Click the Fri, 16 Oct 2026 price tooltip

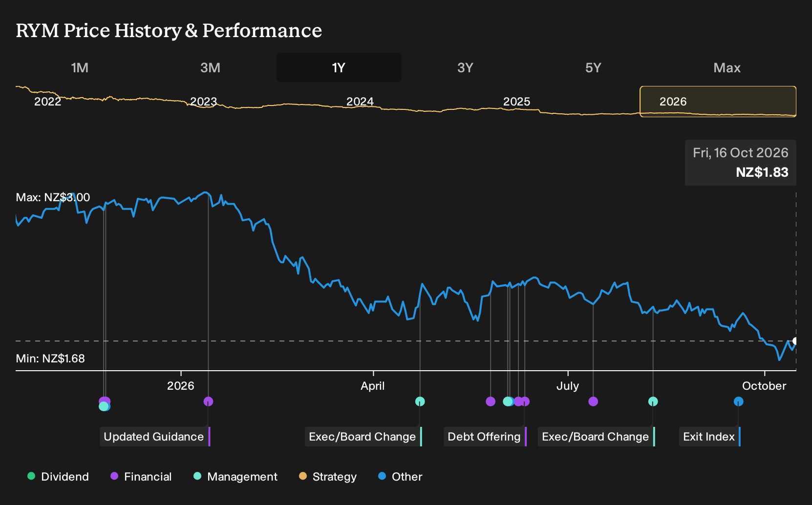coord(740,163)
